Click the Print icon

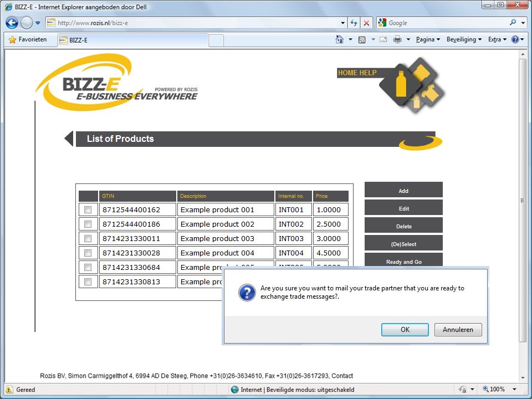tap(397, 40)
